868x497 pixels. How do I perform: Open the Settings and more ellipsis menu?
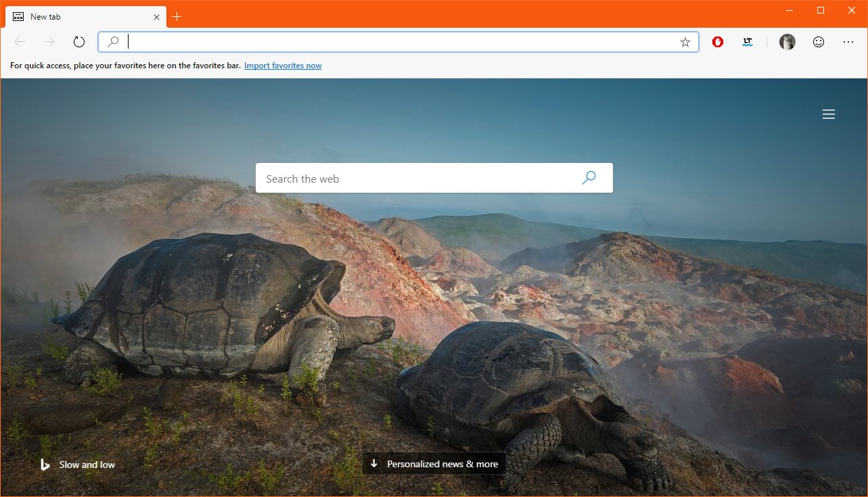[848, 42]
